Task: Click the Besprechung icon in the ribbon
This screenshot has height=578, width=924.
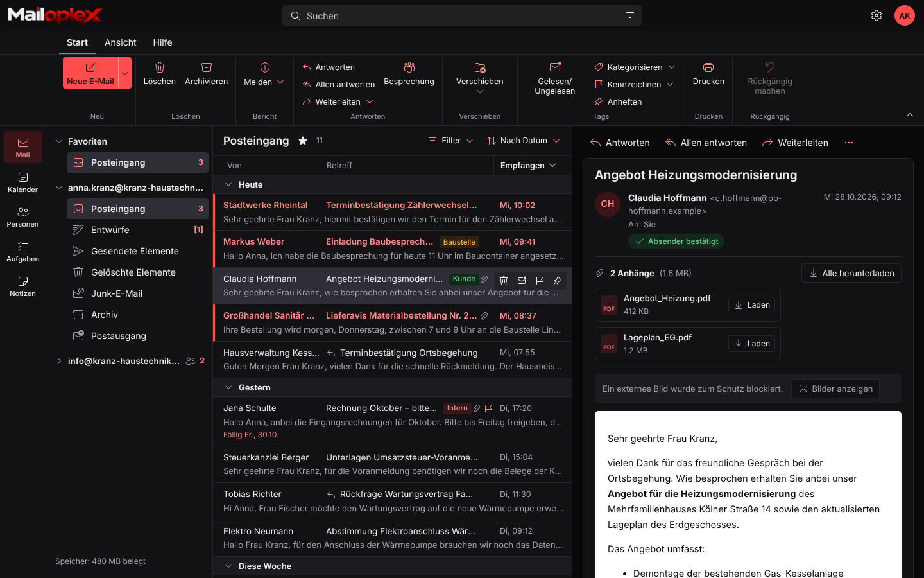Action: click(x=409, y=67)
